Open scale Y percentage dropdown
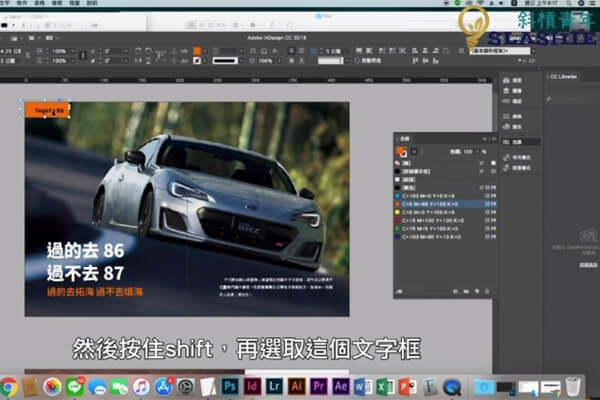Viewport: 600px width, 400px height. tap(73, 61)
